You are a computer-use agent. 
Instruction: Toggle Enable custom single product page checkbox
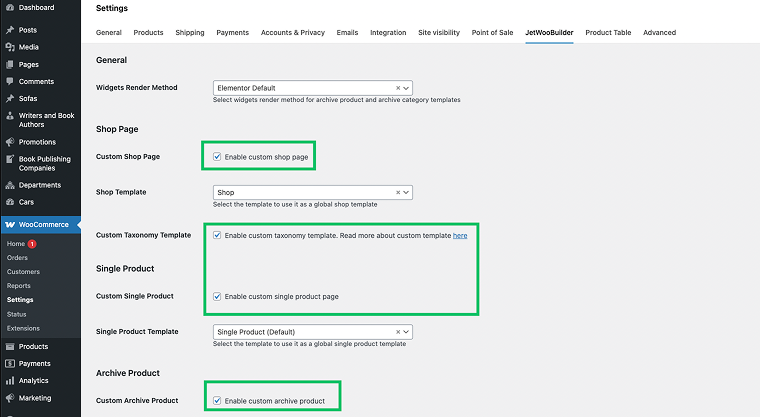[217, 296]
